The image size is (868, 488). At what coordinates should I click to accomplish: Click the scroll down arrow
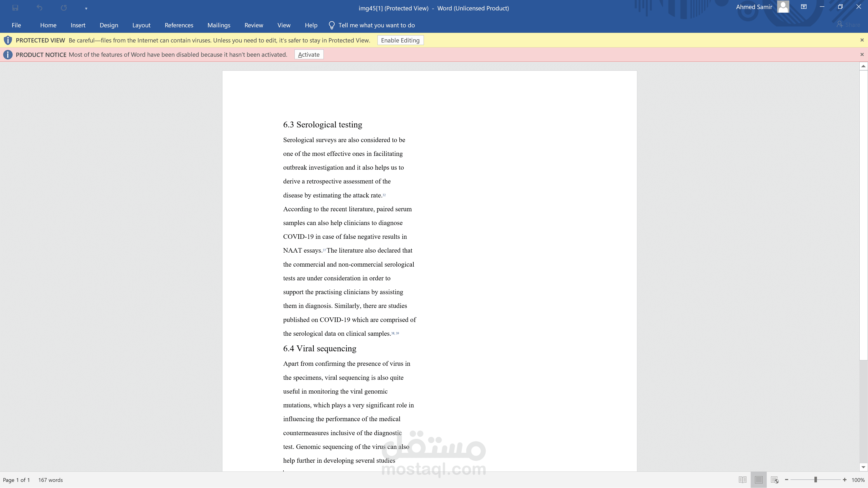coord(863,467)
